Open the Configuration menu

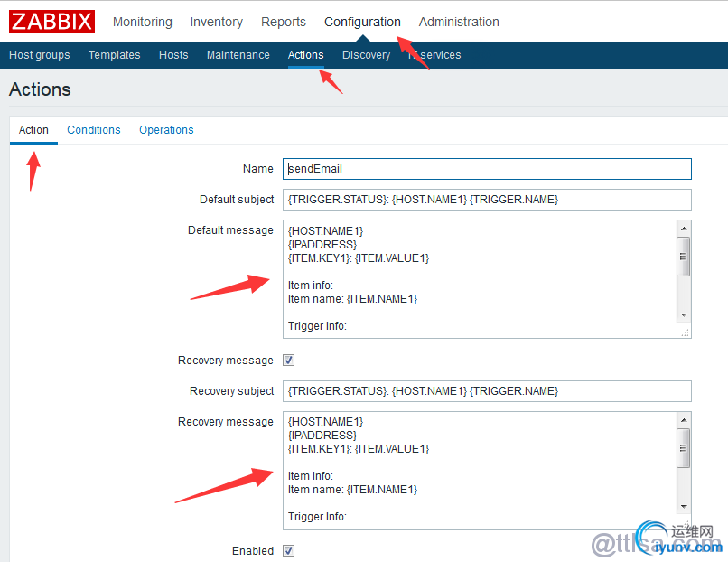362,22
